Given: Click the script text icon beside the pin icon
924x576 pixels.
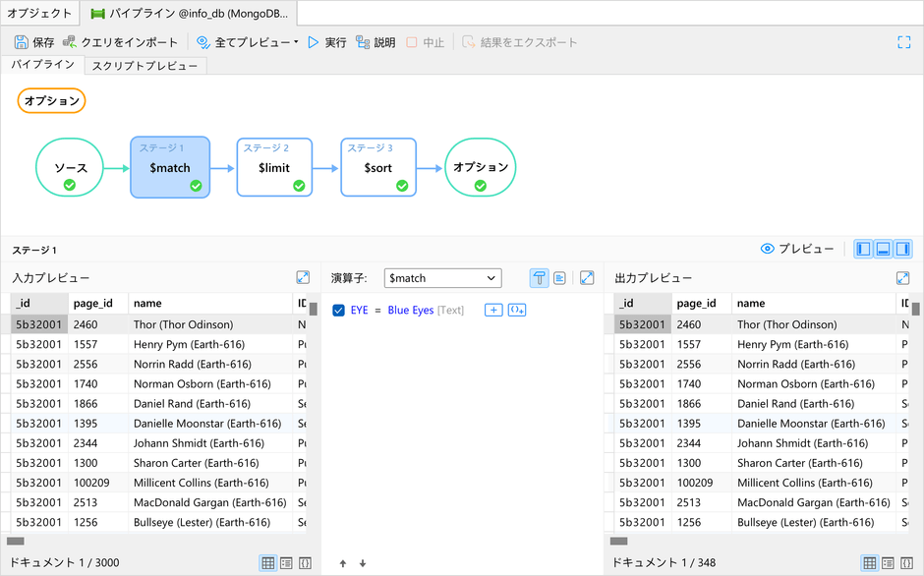Looking at the screenshot, I should (x=559, y=278).
